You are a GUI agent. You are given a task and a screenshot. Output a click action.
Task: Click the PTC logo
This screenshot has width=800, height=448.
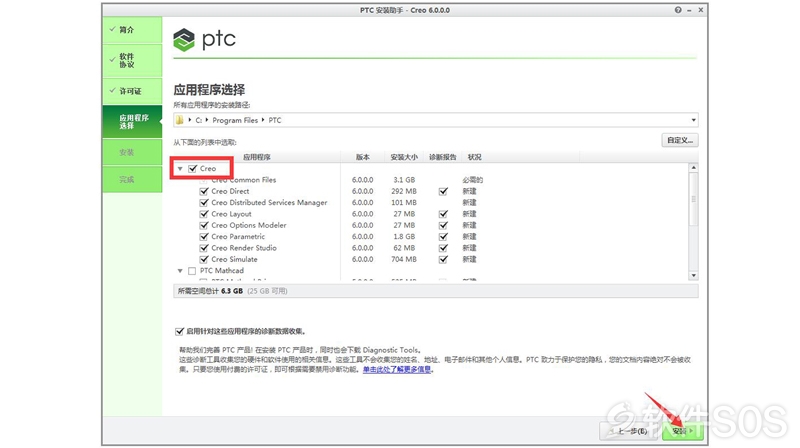[204, 39]
